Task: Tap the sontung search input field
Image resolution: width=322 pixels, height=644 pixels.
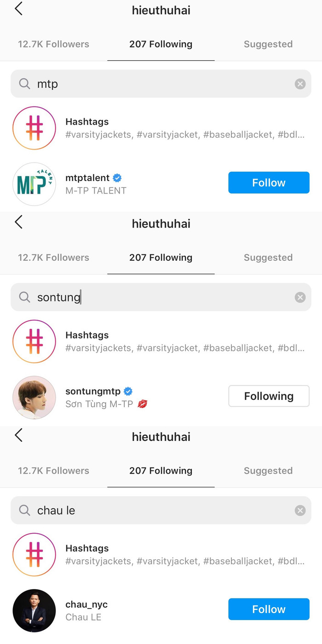Action: (x=138, y=297)
